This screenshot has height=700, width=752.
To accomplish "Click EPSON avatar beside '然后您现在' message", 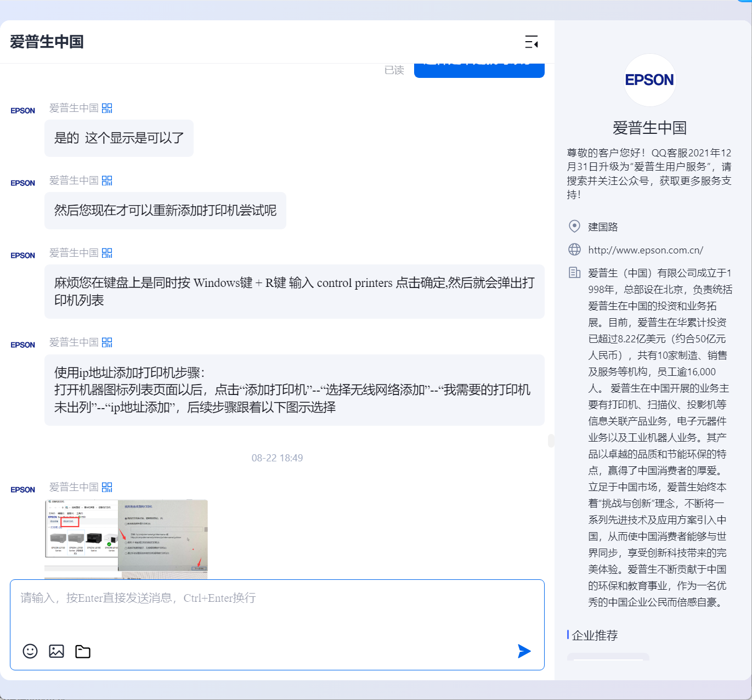I will [22, 183].
